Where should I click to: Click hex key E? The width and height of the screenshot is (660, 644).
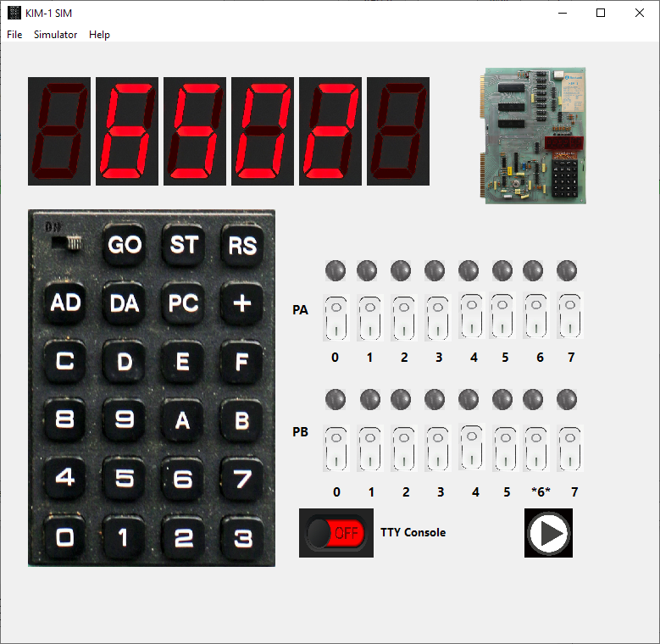pyautogui.click(x=184, y=361)
